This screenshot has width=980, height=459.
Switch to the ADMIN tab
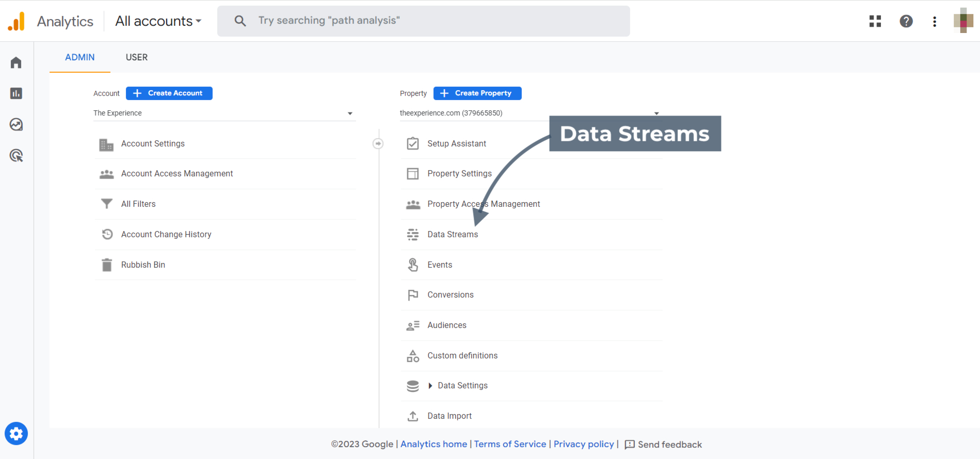coord(80,57)
